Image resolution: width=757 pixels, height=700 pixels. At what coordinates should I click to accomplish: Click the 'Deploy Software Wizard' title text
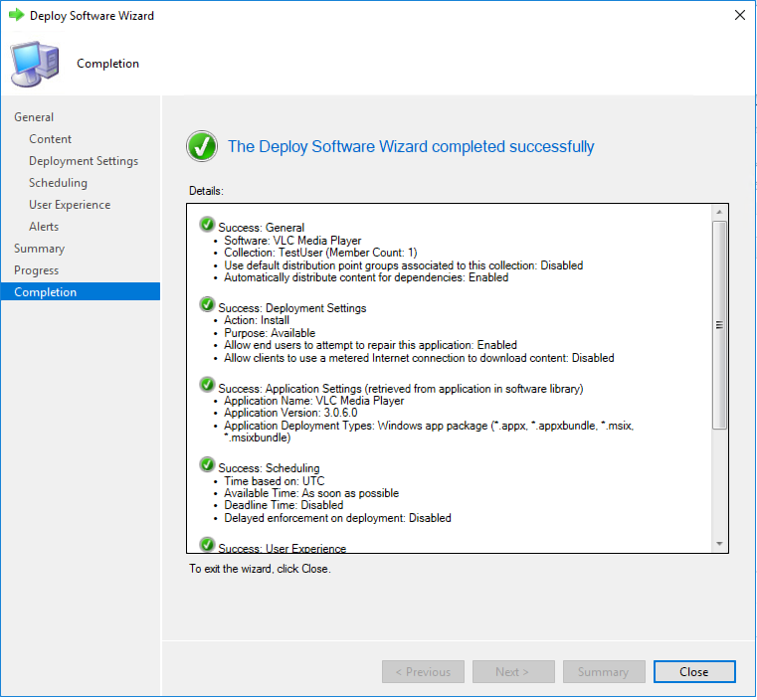pyautogui.click(x=92, y=16)
